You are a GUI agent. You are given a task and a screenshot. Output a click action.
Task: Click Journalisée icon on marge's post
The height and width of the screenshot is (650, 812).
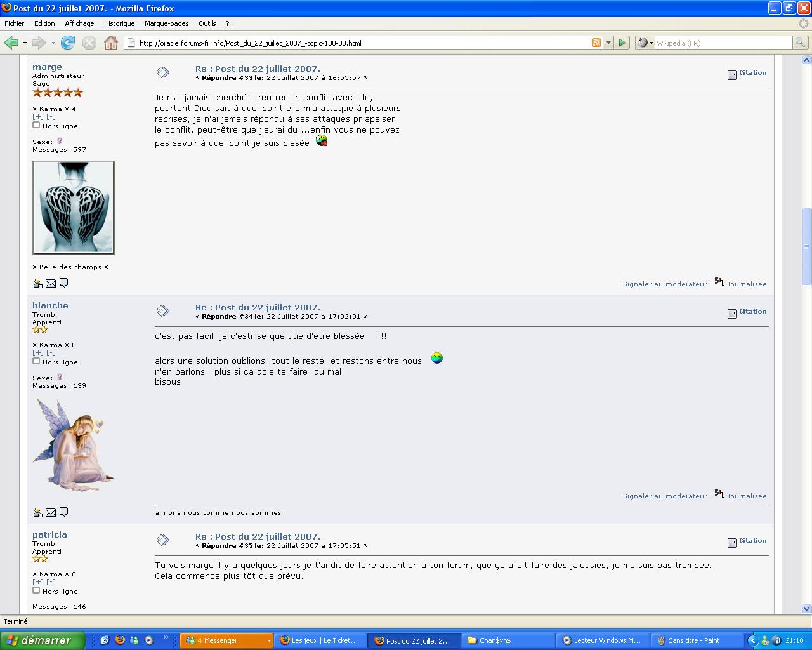tap(719, 281)
